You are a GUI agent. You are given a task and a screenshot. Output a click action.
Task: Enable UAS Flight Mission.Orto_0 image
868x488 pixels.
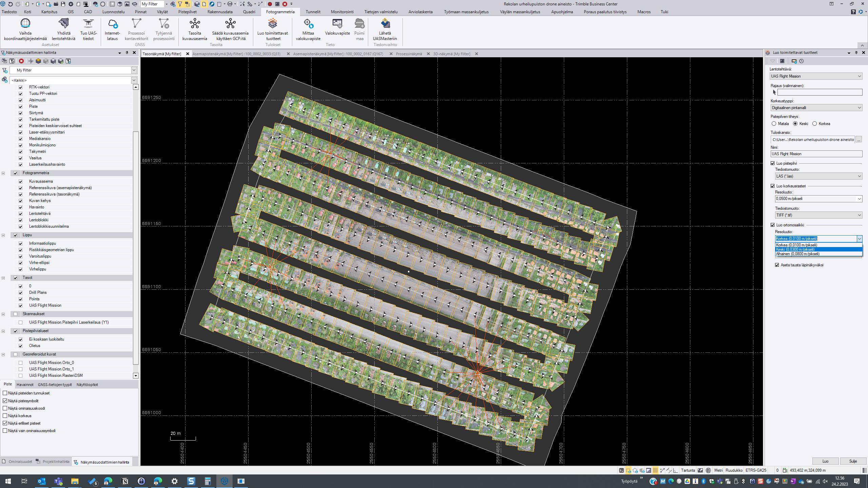(20, 363)
